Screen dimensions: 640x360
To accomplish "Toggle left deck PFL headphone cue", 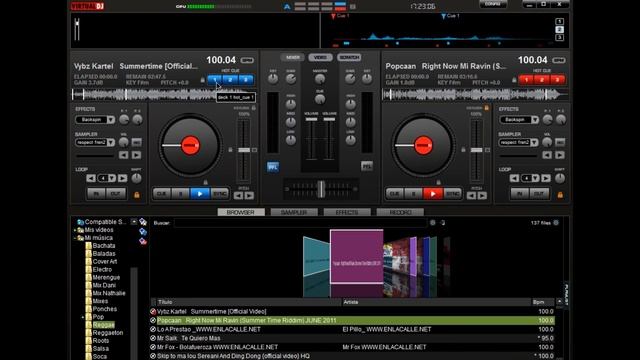I will pos(273,167).
